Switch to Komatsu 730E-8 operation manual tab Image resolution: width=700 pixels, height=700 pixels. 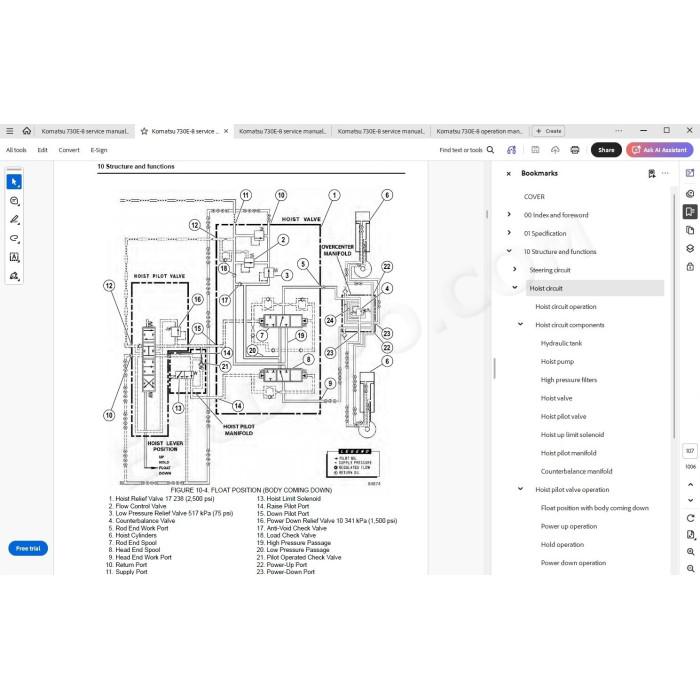pos(479,131)
